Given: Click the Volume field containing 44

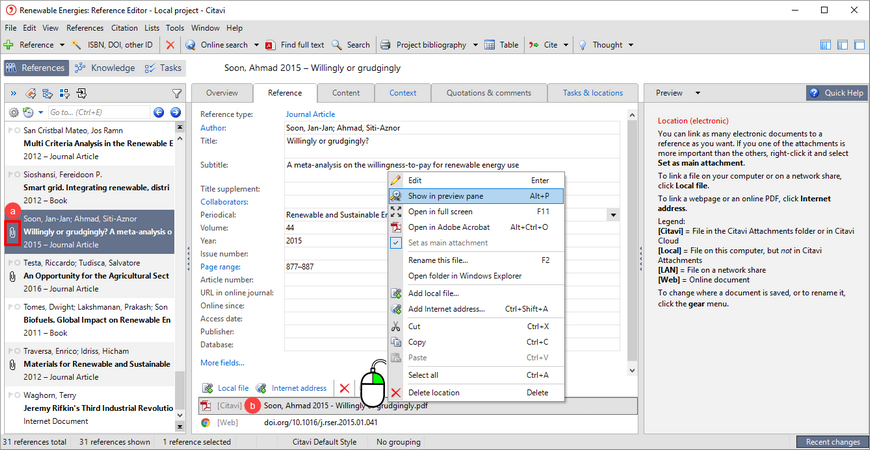Looking at the screenshot, I should click(x=452, y=228).
